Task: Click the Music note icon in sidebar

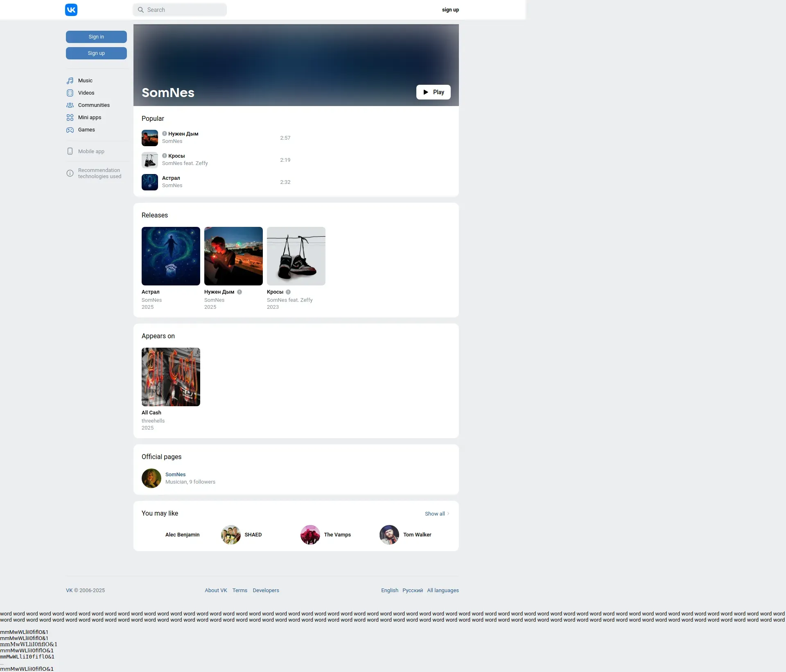Action: point(70,81)
